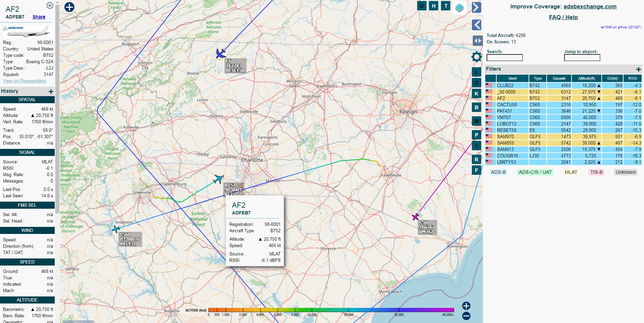The height and width of the screenshot is (323, 644).
Task: Click the altitude color scale bar
Action: tap(331, 310)
